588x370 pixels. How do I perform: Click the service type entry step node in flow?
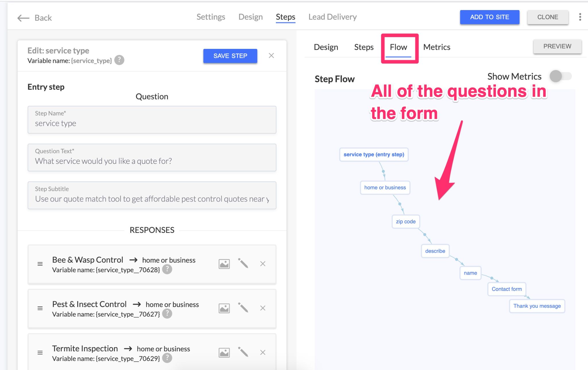(374, 154)
